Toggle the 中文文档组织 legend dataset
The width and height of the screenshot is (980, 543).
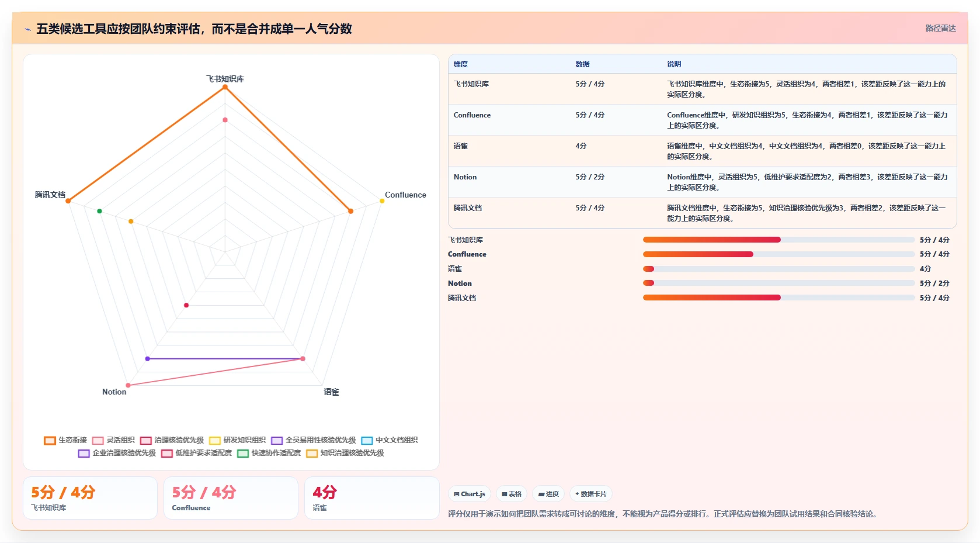(x=390, y=440)
